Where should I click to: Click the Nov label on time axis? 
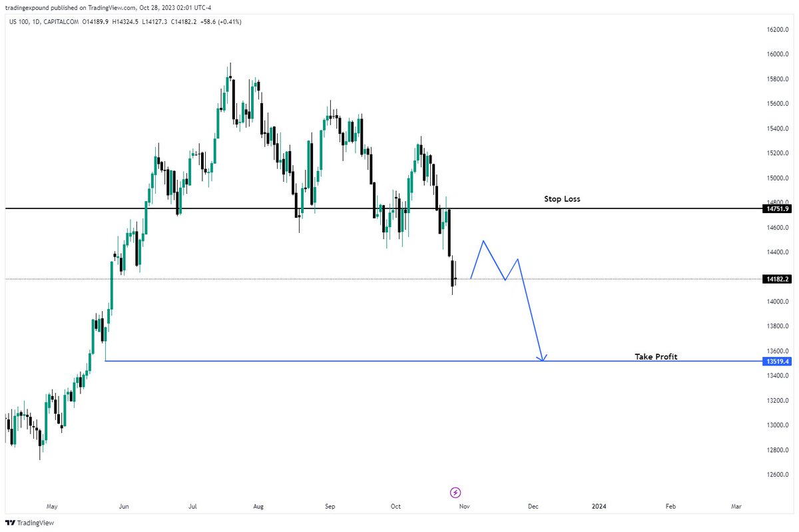pyautogui.click(x=465, y=507)
